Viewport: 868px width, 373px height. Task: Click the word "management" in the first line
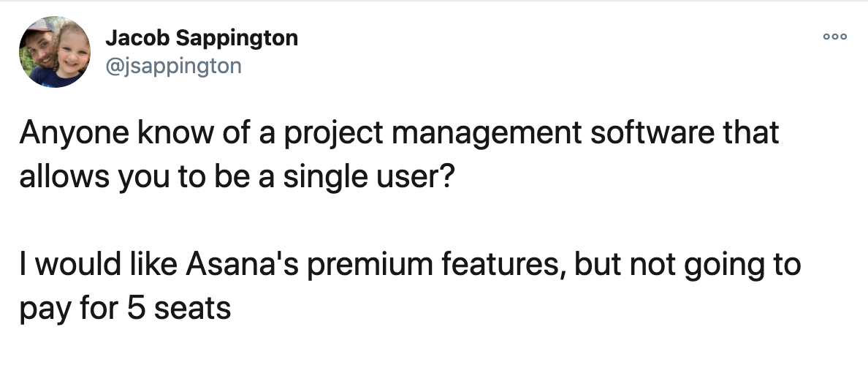(x=487, y=134)
